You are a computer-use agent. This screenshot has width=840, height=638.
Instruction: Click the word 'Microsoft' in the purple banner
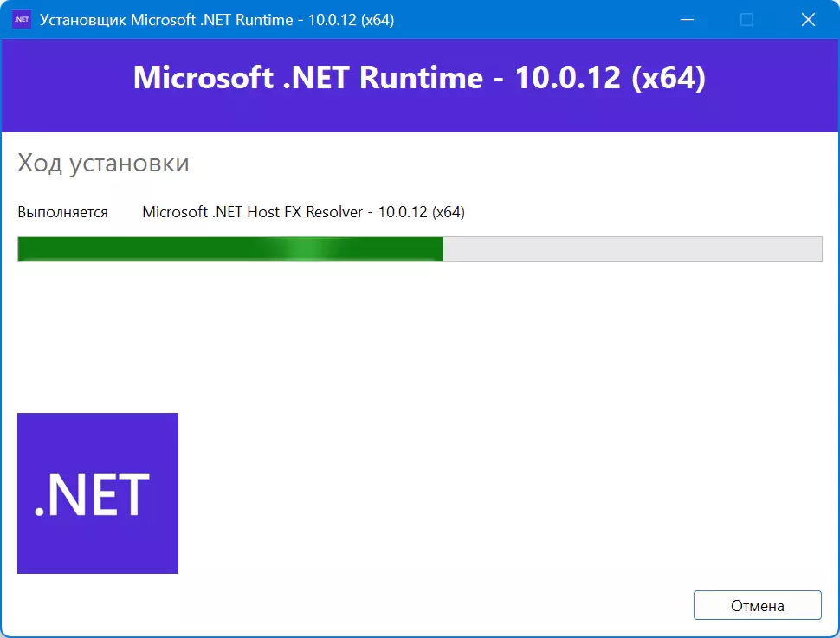click(204, 78)
